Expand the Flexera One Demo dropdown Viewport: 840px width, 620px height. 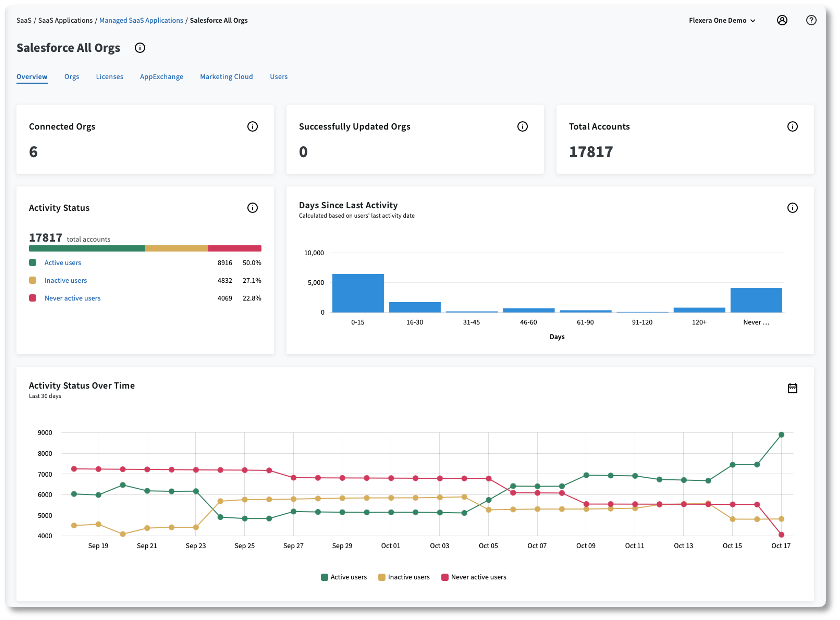pos(722,20)
